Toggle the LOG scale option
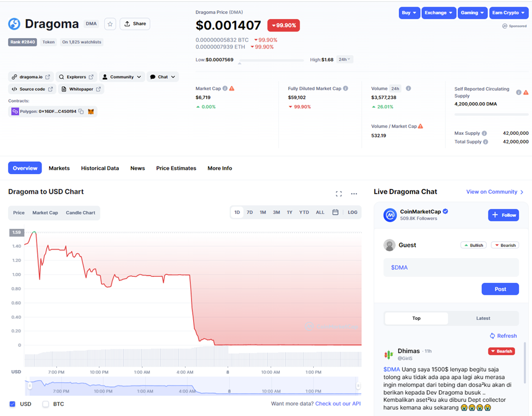 (x=352, y=212)
